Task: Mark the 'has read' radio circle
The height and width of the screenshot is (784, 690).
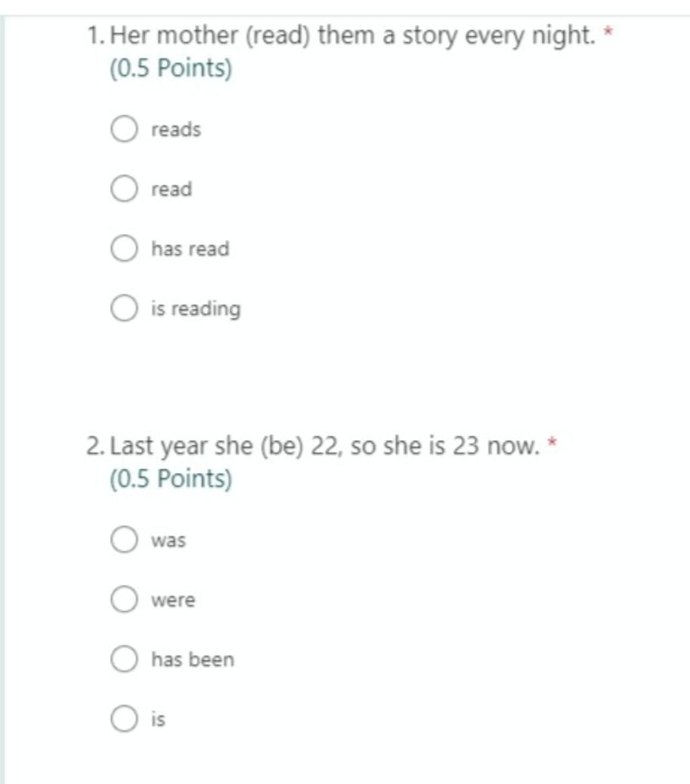Action: pos(124,249)
